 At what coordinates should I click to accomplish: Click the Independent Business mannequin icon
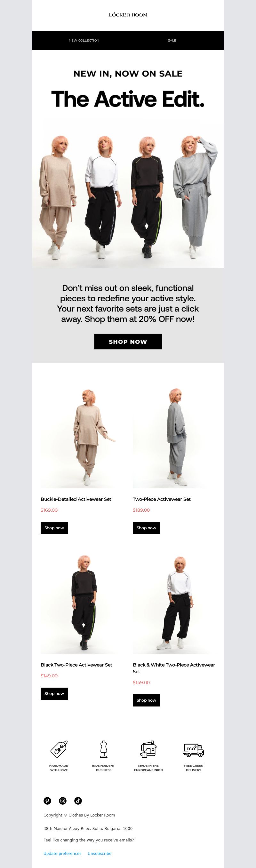[x=104, y=749]
